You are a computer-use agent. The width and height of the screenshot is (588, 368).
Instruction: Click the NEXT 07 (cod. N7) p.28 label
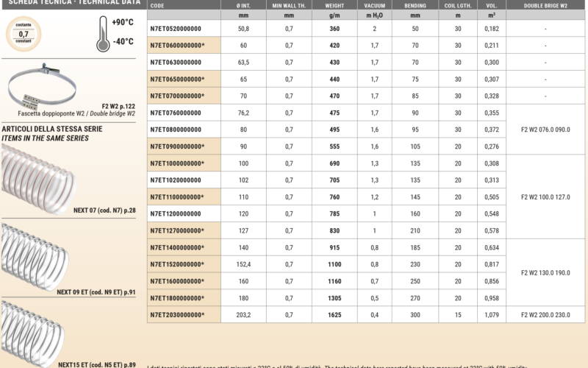pyautogui.click(x=104, y=210)
